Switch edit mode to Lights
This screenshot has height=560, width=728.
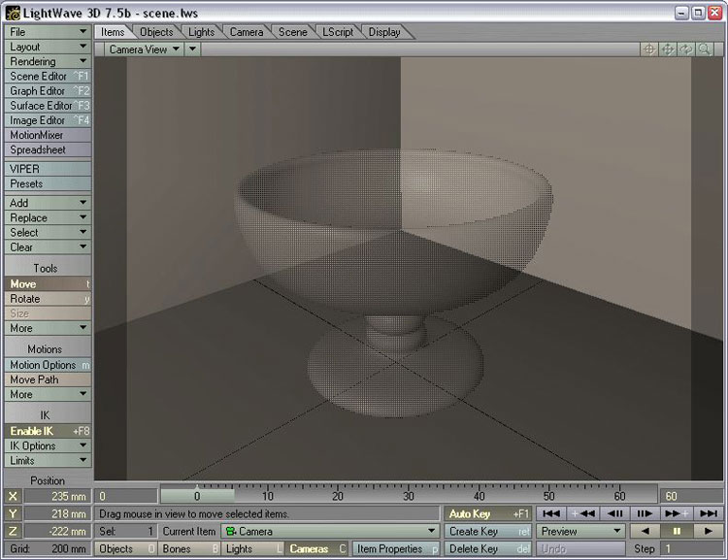253,549
